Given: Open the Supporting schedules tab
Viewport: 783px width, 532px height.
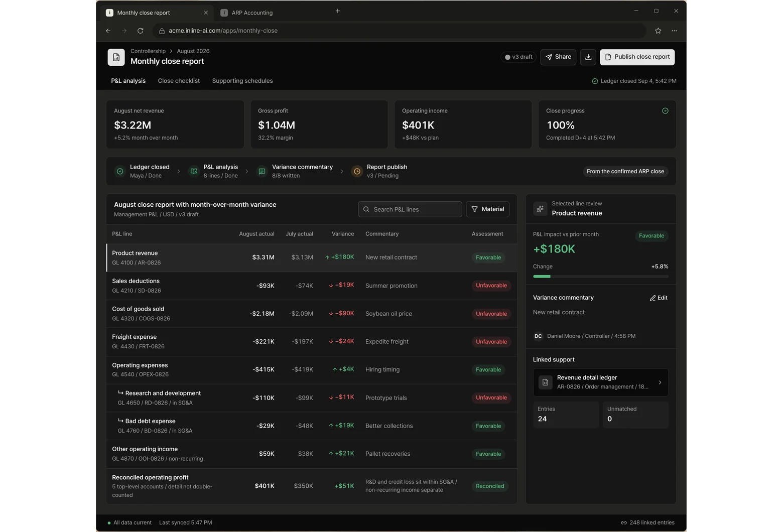Looking at the screenshot, I should (x=242, y=81).
